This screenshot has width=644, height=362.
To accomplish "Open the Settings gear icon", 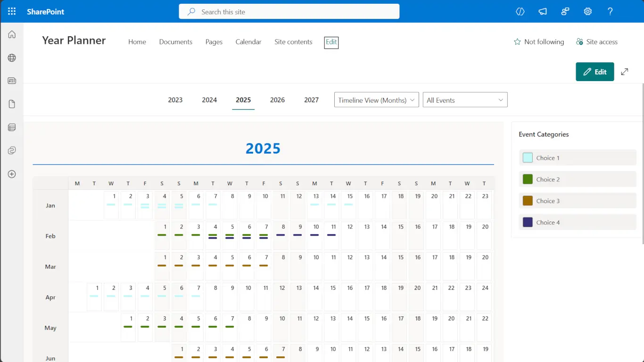I will (x=587, y=11).
